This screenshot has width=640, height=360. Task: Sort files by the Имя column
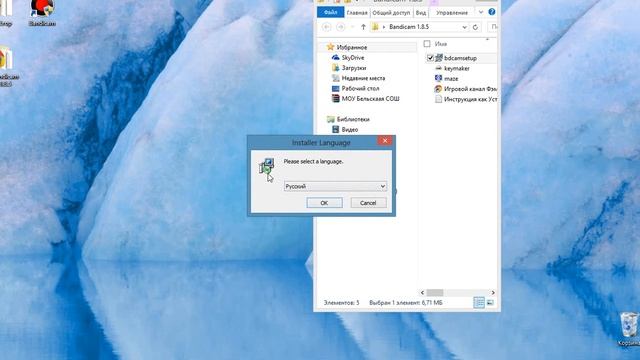[x=441, y=44]
